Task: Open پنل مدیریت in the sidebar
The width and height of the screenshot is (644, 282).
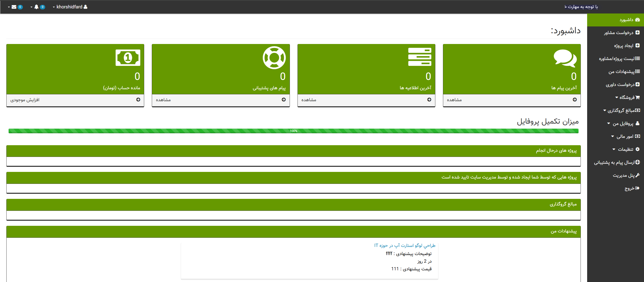Action: tap(616, 175)
